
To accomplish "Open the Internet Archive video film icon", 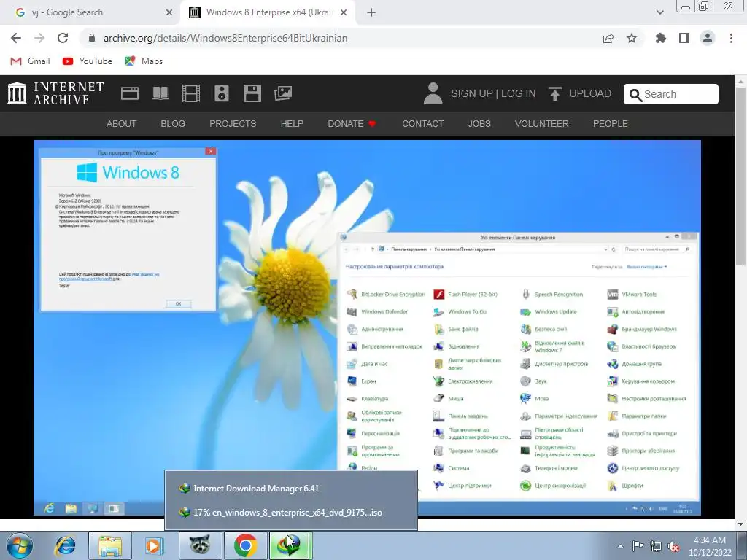I will tap(191, 93).
